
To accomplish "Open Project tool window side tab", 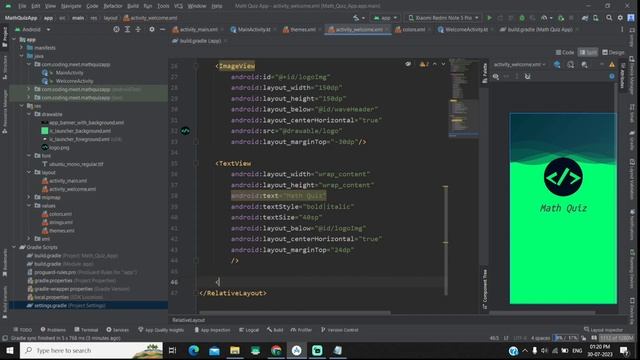I will (5, 37).
